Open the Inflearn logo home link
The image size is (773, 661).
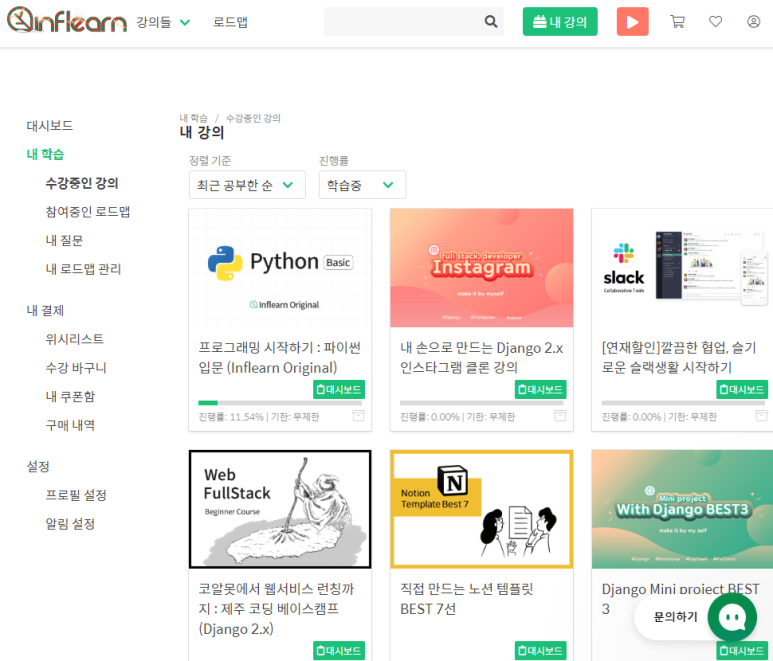coord(67,20)
